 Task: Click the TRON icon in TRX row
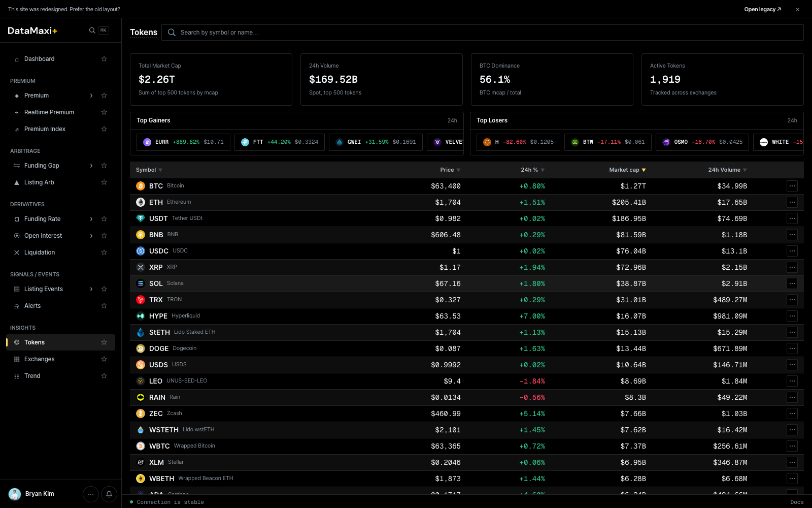tap(141, 300)
